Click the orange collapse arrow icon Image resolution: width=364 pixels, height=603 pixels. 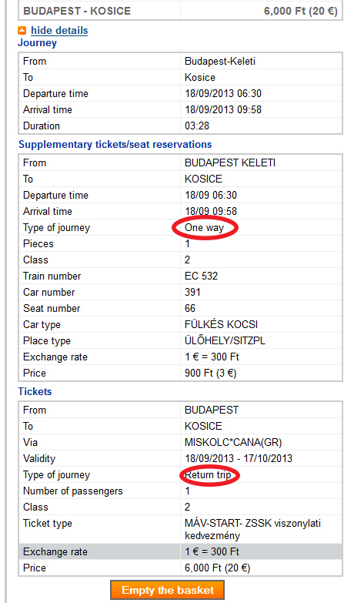[22, 30]
